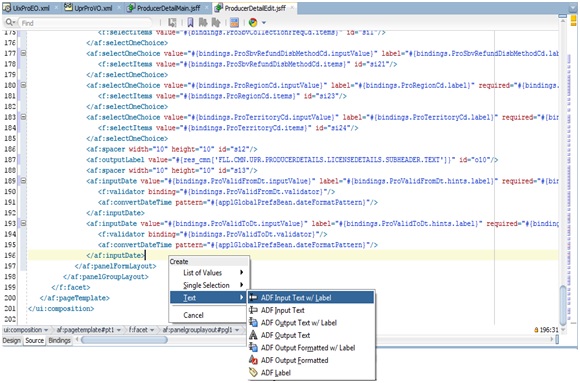Click the code selection icon beside Find

[x=172, y=23]
